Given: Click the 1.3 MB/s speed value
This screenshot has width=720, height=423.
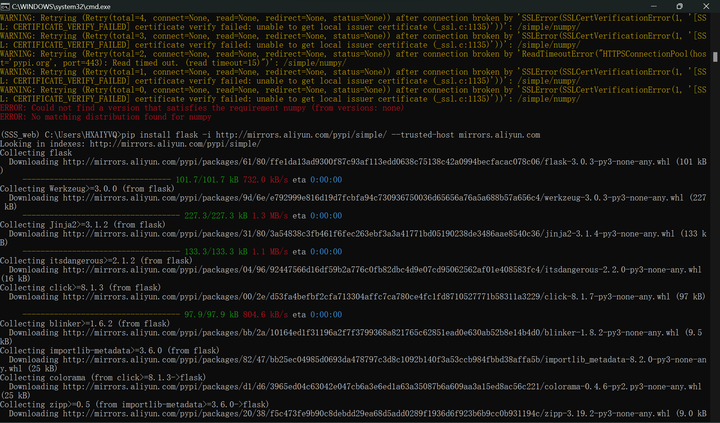Looking at the screenshot, I should point(270,215).
